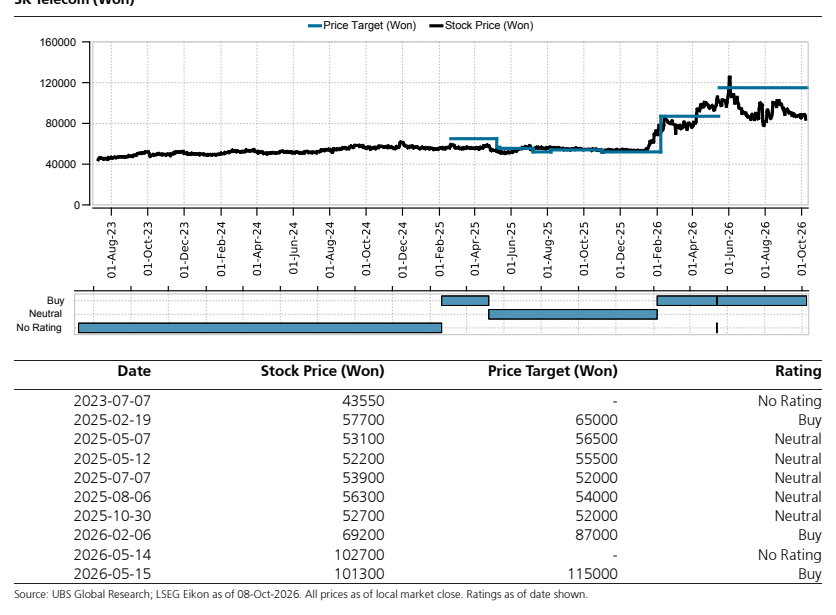Click the 120000 y-axis label

[58, 83]
